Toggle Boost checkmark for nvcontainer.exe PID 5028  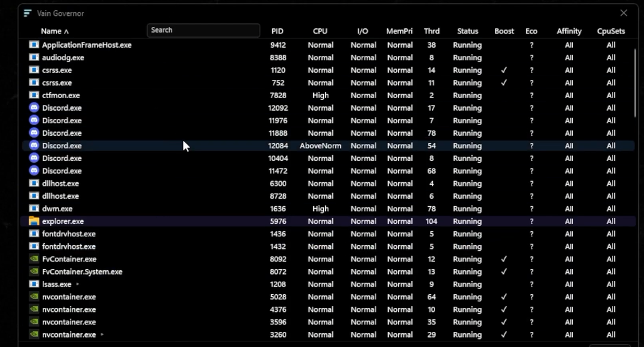[x=504, y=297]
